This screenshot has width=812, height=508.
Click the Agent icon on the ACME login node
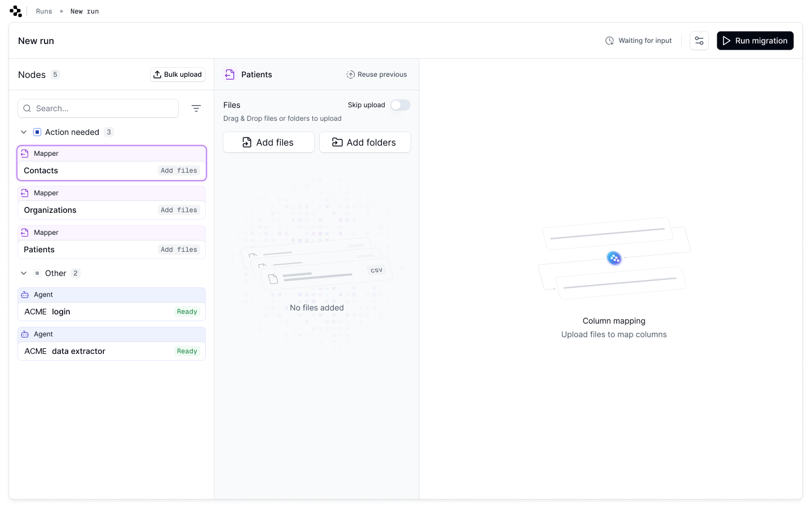tap(24, 294)
